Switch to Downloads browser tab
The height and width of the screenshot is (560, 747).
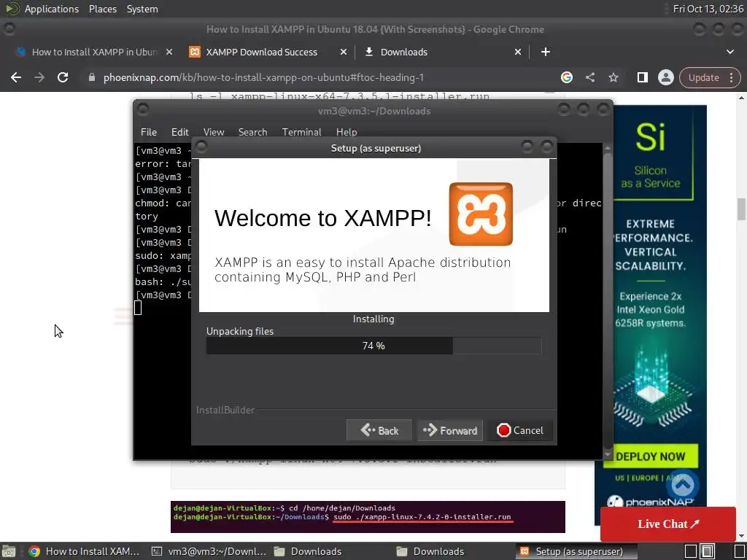pos(443,52)
